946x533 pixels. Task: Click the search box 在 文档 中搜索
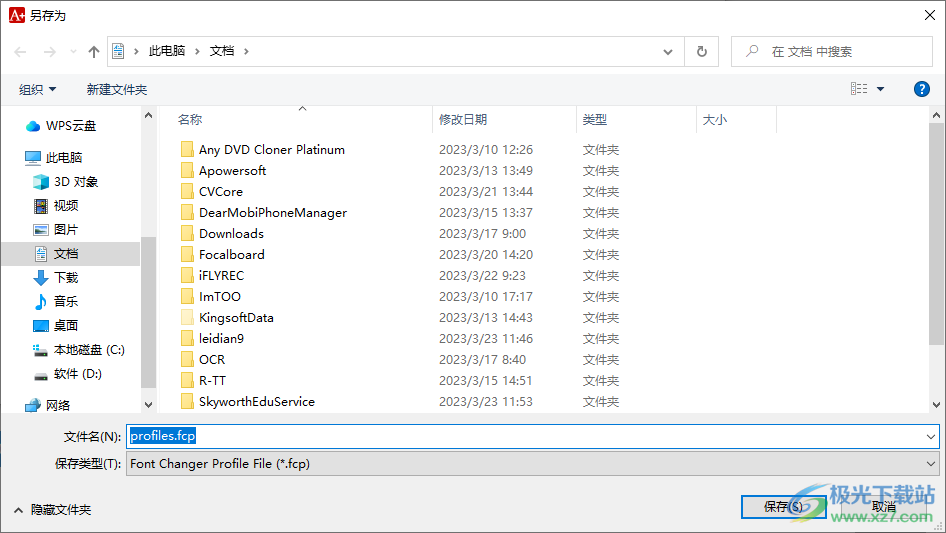pos(832,52)
